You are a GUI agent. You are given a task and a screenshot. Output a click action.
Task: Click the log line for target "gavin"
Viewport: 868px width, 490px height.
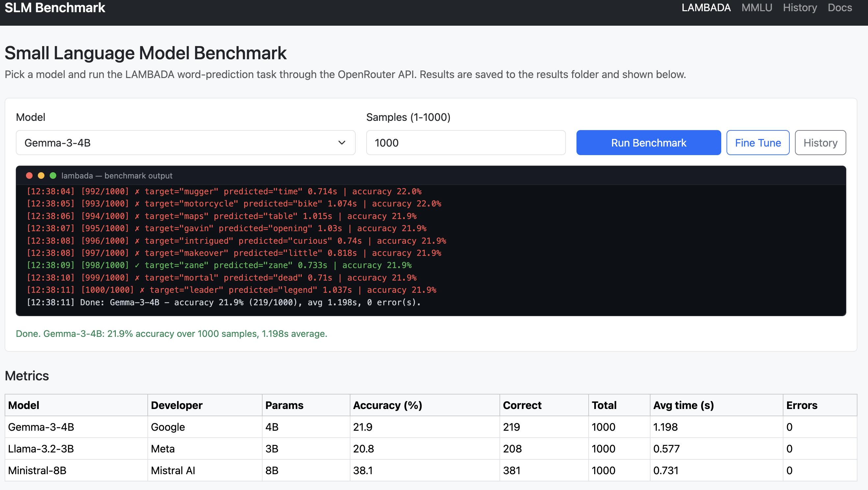(x=226, y=228)
